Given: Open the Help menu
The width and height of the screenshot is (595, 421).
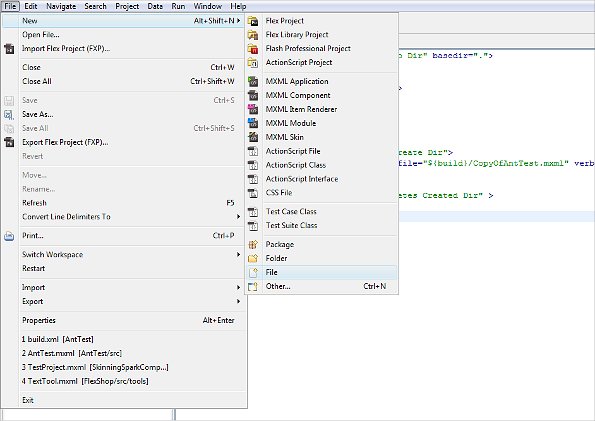Looking at the screenshot, I should point(238,6).
